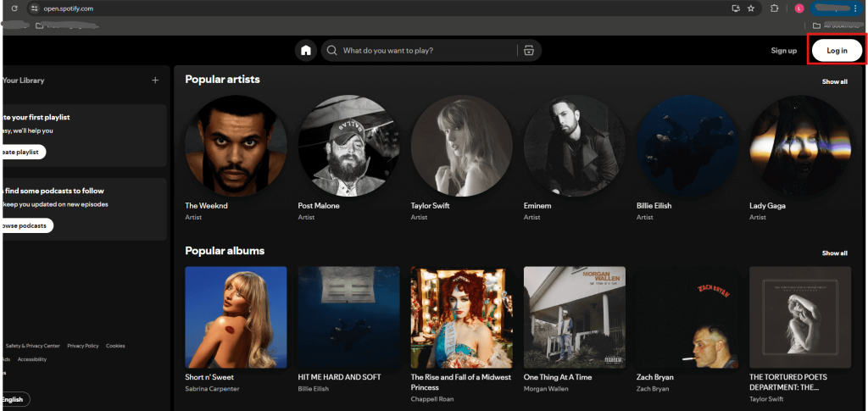
Task: Click the search magnifier icon
Action: tap(331, 50)
